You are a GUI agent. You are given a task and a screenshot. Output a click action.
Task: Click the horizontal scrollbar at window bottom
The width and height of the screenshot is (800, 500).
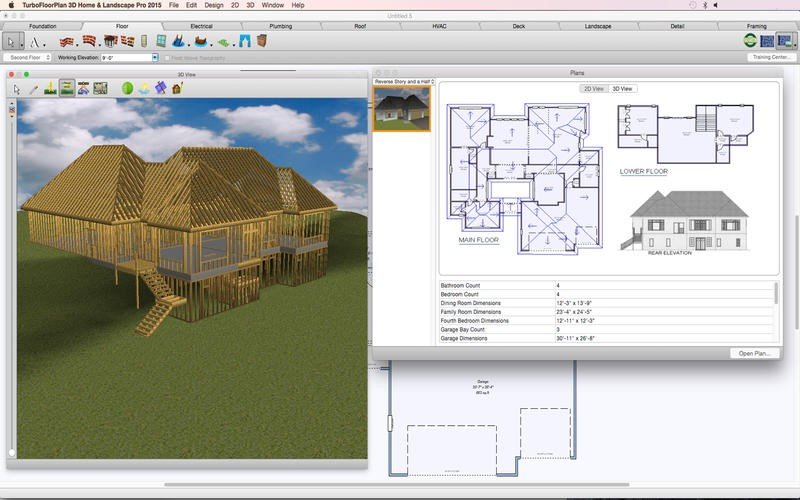coord(397,484)
